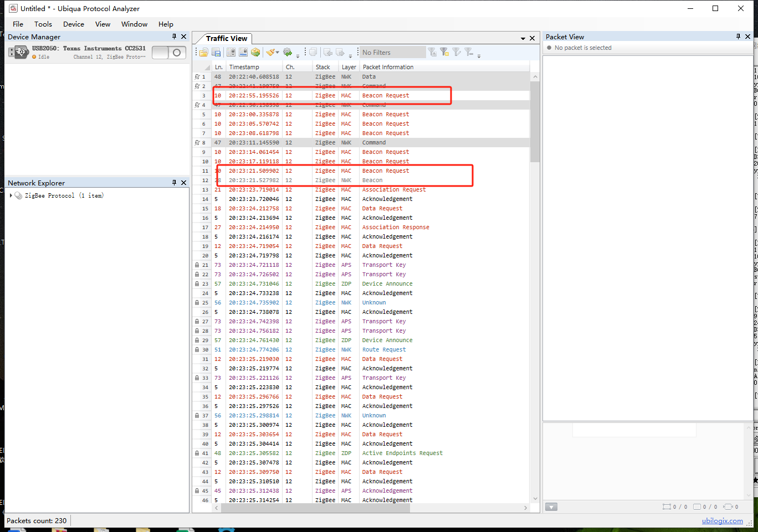Click the Packets count status text
This screenshot has height=532, width=758.
click(37, 520)
